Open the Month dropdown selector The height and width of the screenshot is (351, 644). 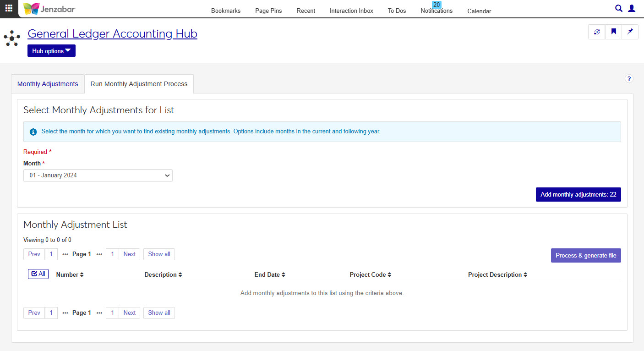pyautogui.click(x=98, y=175)
